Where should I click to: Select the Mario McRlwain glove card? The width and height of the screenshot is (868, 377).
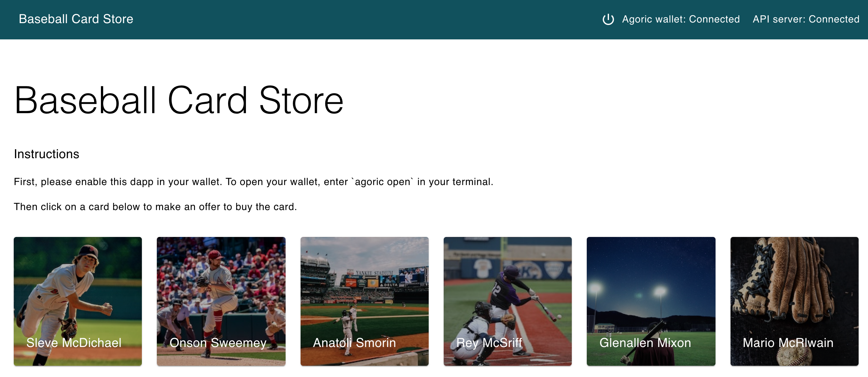(794, 290)
